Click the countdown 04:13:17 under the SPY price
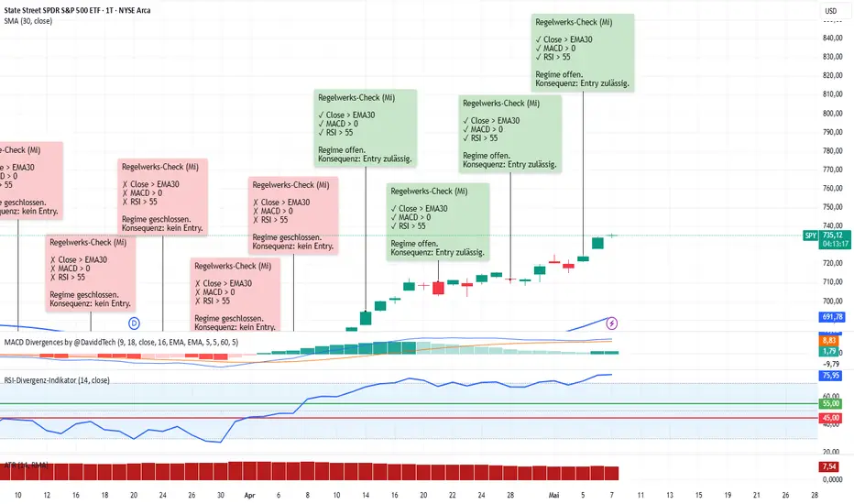Viewport: 854px width, 504px height. pos(835,244)
